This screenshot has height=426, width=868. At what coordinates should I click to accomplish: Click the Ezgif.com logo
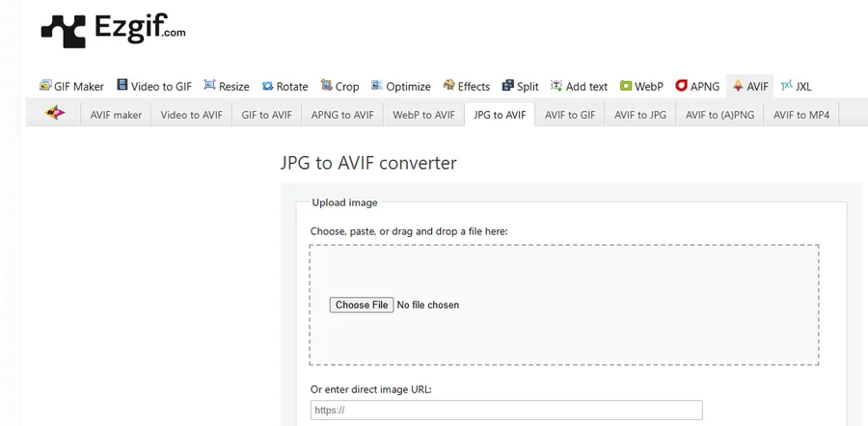click(113, 31)
